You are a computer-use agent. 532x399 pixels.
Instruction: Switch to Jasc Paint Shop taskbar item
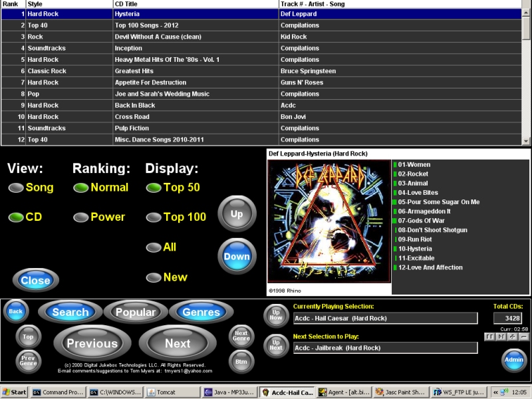[x=400, y=392]
